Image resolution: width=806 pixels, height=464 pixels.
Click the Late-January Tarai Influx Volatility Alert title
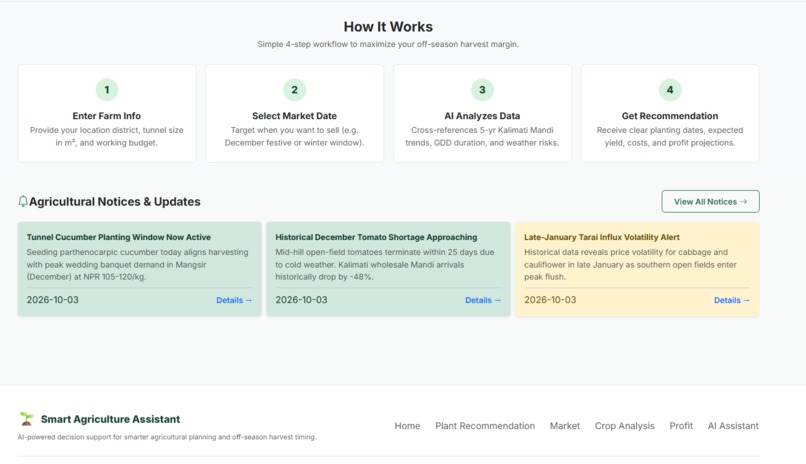(602, 237)
